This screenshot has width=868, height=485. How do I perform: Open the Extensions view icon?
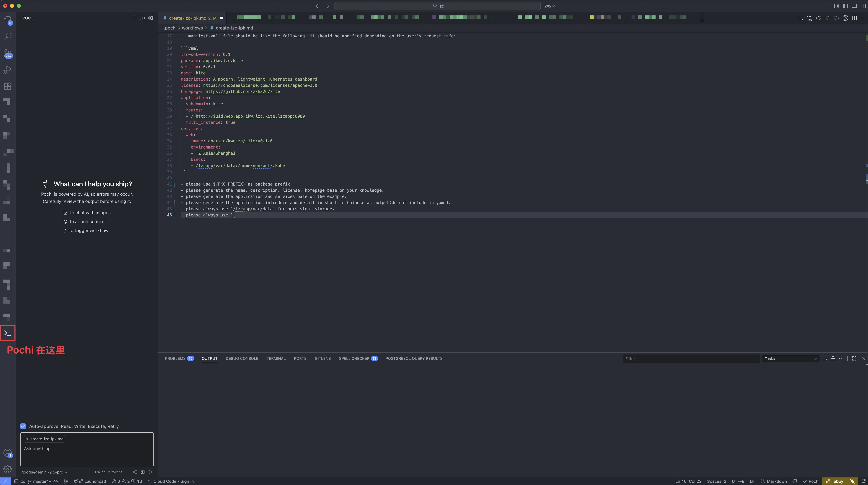coord(7,86)
